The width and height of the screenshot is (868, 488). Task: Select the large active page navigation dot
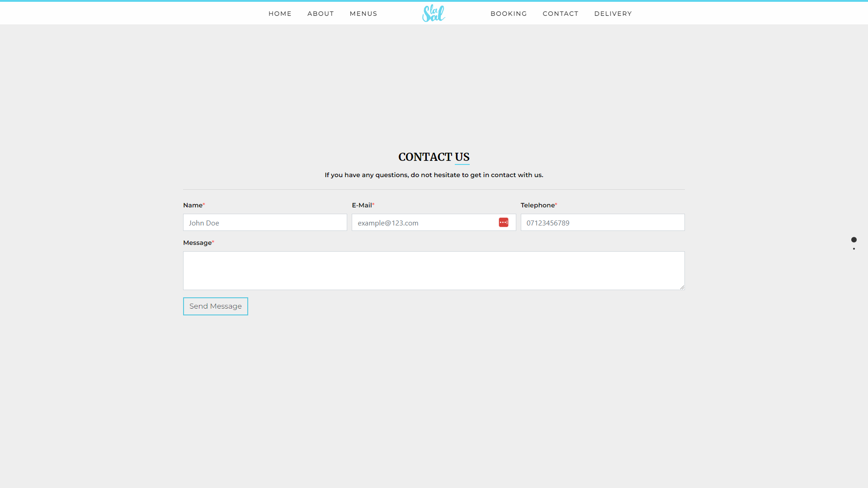[854, 239]
